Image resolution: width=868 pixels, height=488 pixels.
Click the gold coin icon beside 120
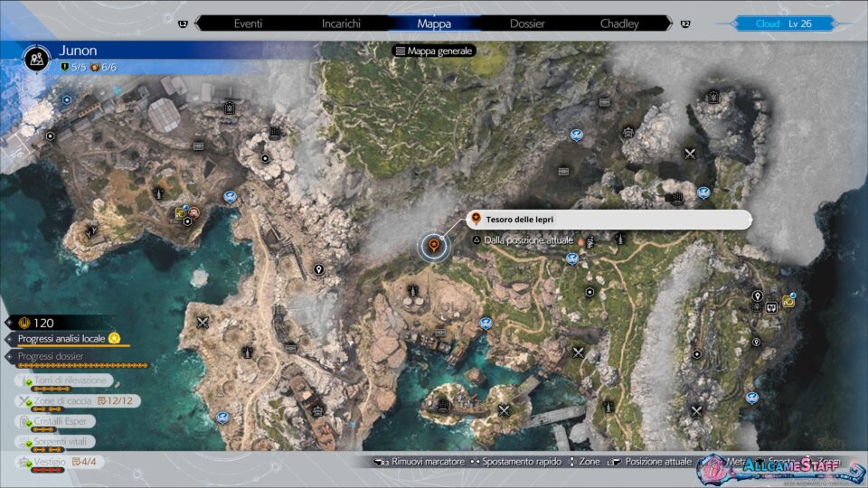pyautogui.click(x=24, y=323)
